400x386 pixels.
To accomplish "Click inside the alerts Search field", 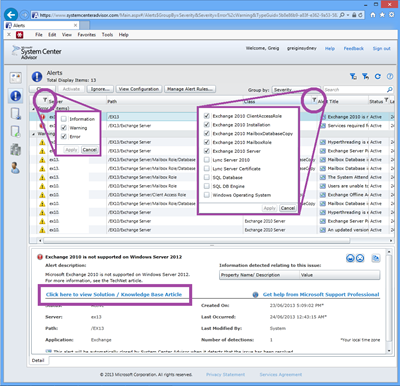I will point(354,90).
